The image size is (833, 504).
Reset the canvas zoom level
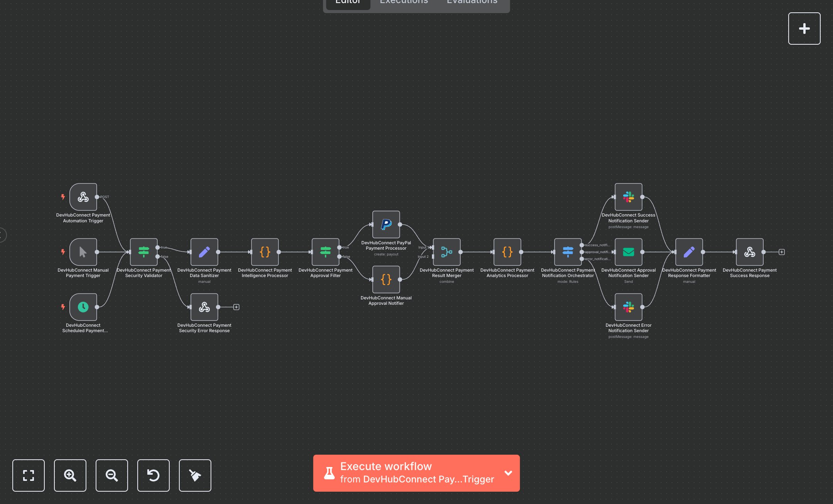(153, 475)
